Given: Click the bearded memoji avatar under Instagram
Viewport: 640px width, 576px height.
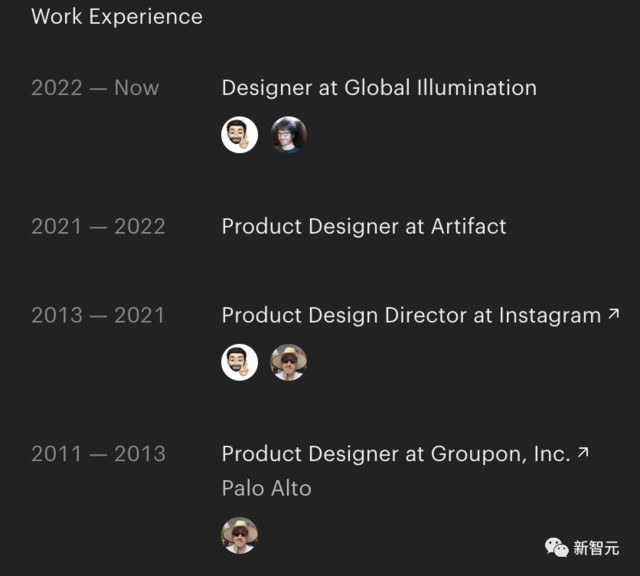Looking at the screenshot, I should (240, 362).
